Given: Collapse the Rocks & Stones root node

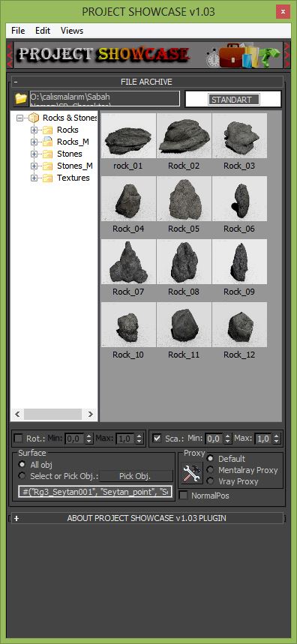Looking at the screenshot, I should click(19, 118).
